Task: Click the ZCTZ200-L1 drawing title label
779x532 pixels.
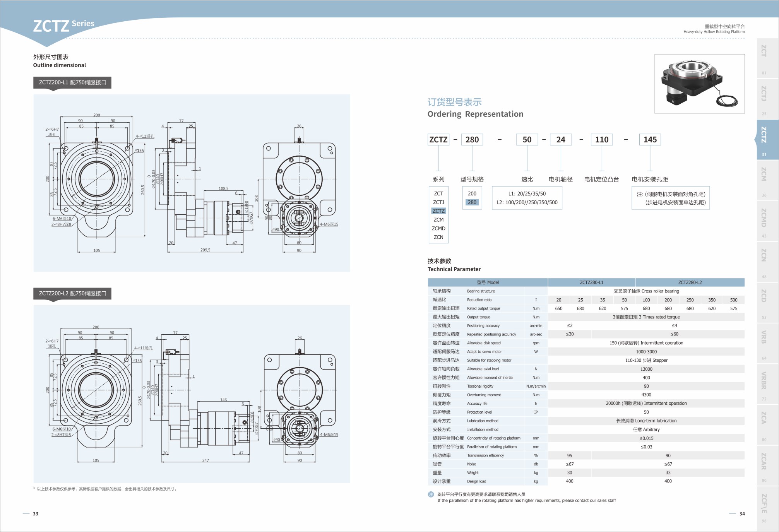Action: pyautogui.click(x=72, y=82)
